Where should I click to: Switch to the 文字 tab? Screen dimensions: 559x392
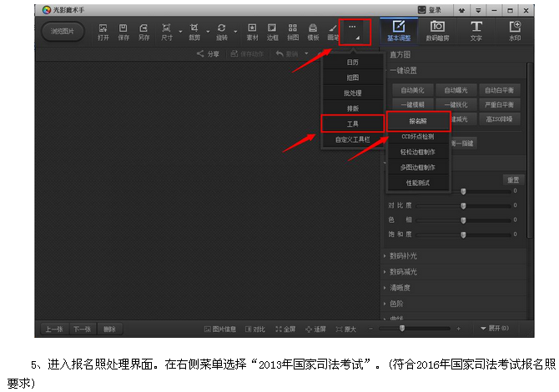476,30
